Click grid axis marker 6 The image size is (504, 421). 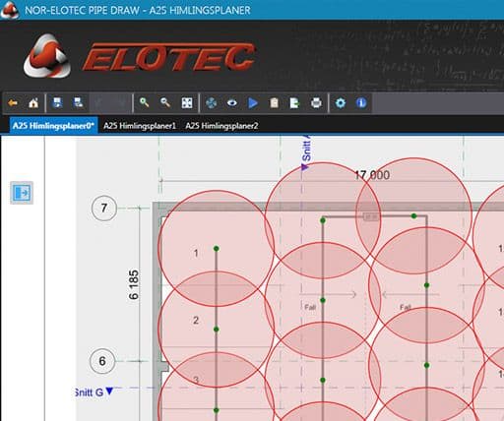[102, 361]
